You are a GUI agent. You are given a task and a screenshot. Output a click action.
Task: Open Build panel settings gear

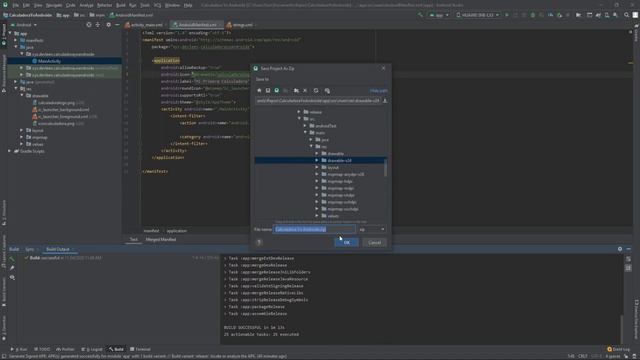click(x=620, y=249)
